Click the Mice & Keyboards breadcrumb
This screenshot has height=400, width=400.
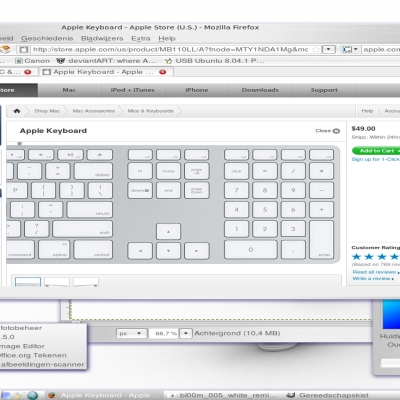click(151, 111)
